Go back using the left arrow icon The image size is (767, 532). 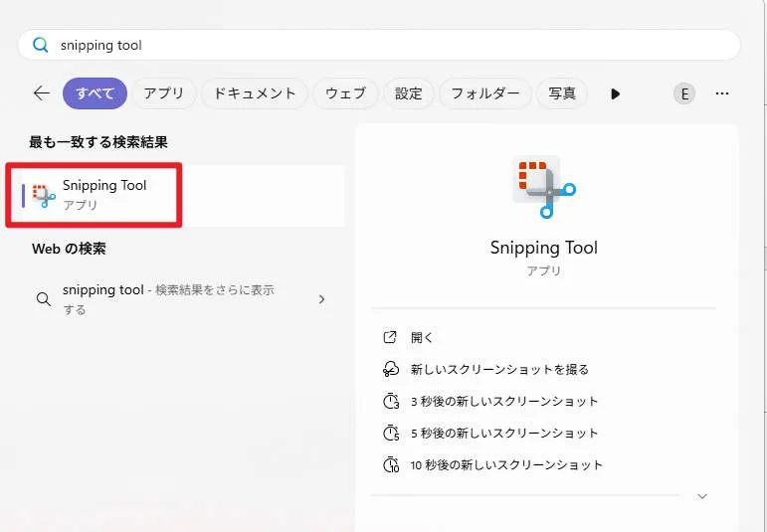click(x=42, y=92)
